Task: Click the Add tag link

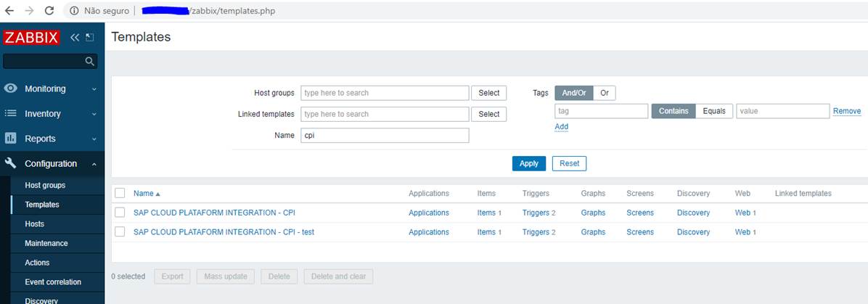Action: (561, 127)
